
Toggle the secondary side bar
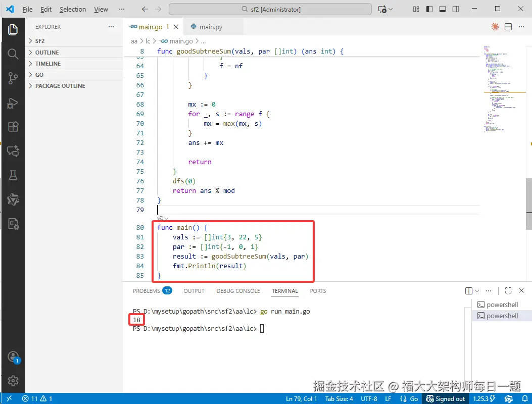click(x=456, y=9)
